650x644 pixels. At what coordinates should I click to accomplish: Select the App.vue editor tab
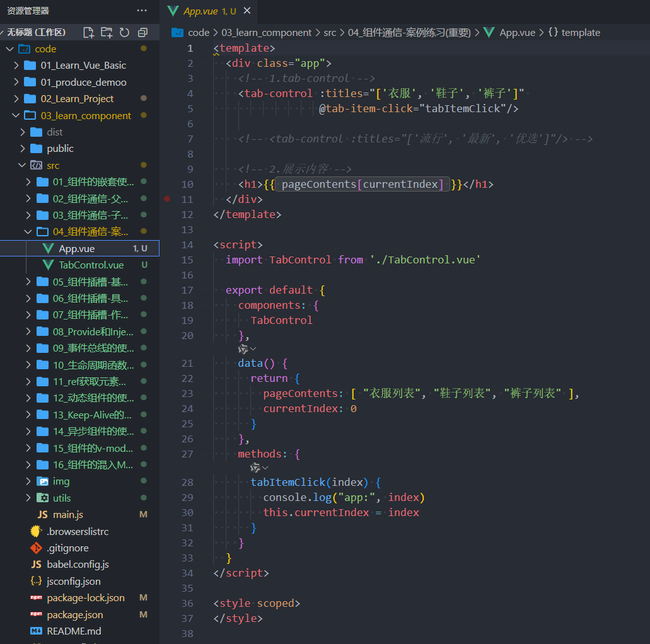209,11
